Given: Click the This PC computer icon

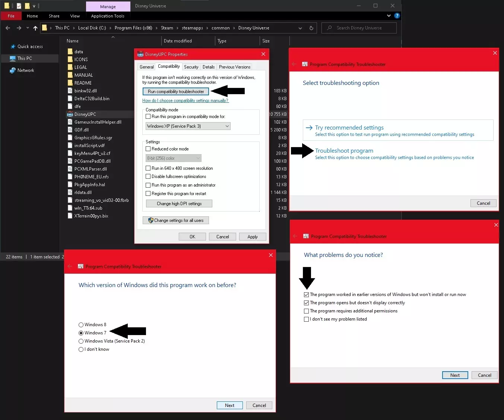Looking at the screenshot, I should click(x=13, y=58).
